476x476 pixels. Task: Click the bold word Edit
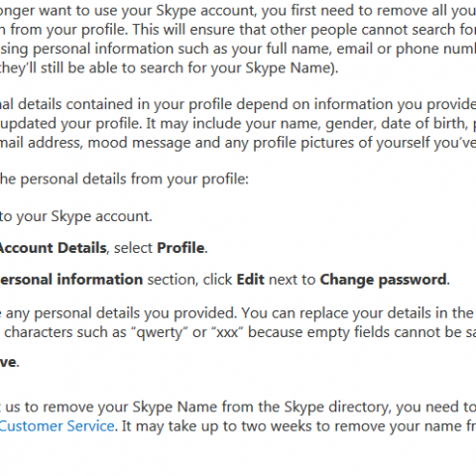point(250,280)
